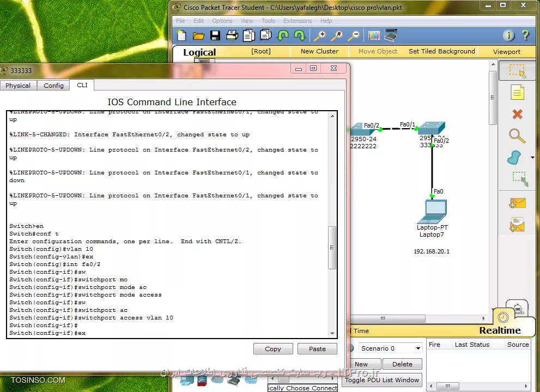
Task: Click the Network Information 'i' icon
Action: point(508,35)
